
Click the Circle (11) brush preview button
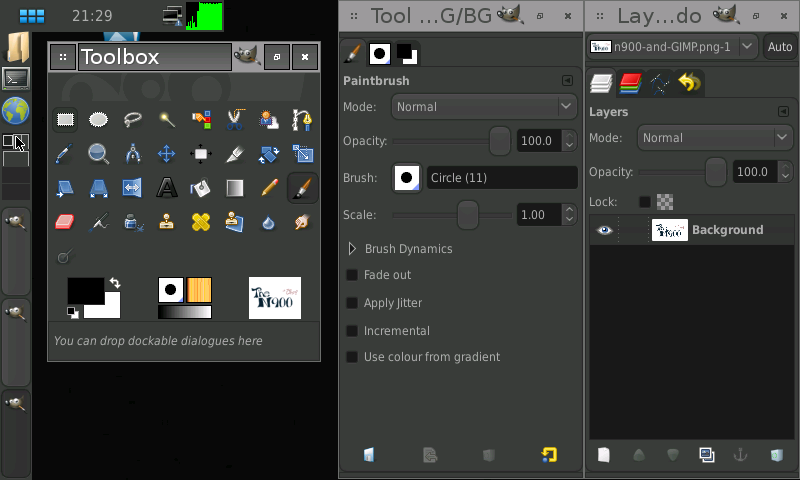tap(407, 178)
